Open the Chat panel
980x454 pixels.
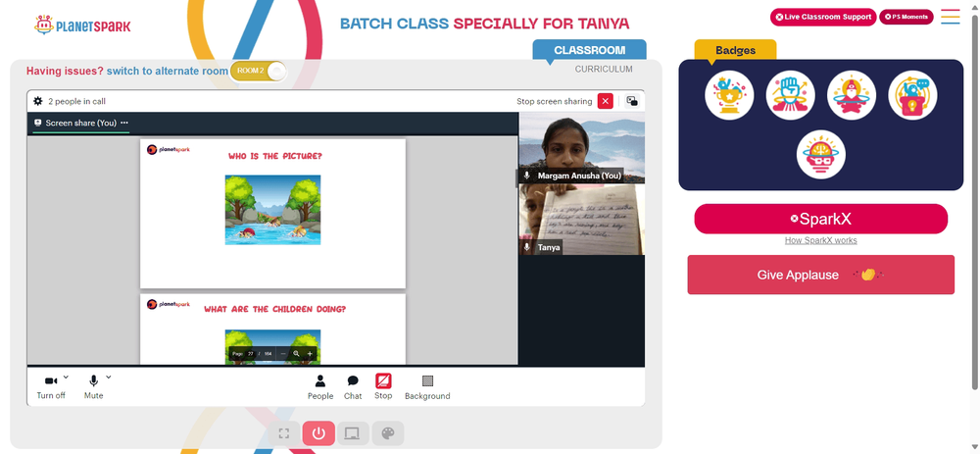353,387
